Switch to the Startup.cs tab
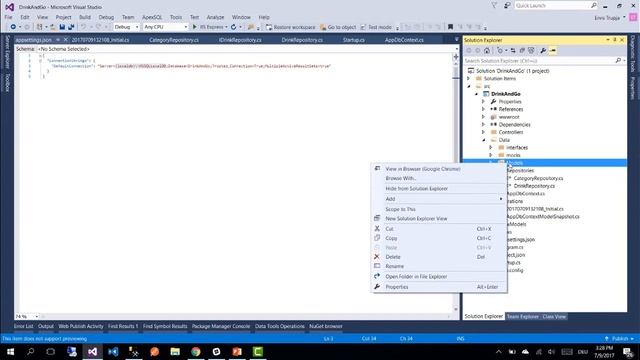The height and width of the screenshot is (360, 640). coord(354,40)
